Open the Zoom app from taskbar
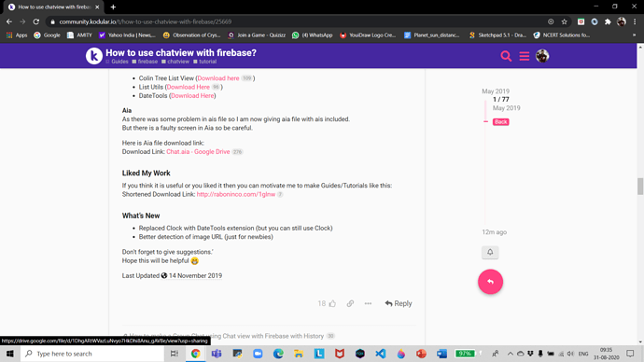The height and width of the screenshot is (362, 644). coord(258,354)
